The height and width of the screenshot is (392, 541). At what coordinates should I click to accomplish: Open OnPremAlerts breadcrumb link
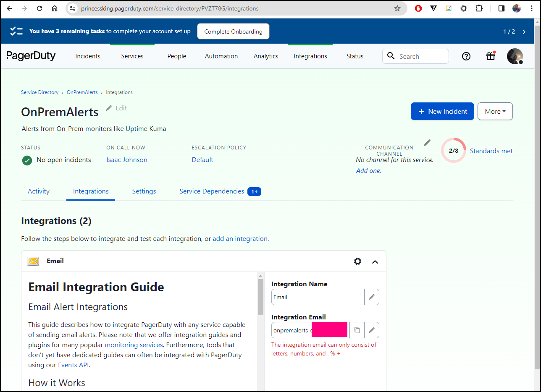[82, 92]
